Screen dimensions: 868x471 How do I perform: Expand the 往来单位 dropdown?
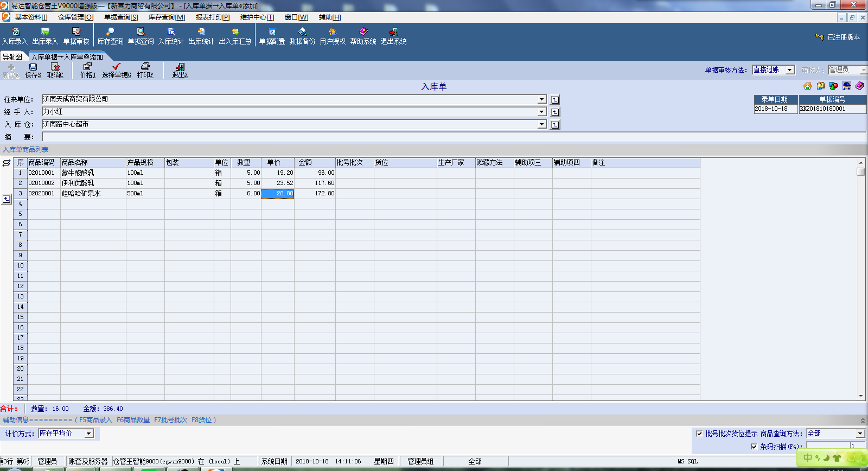pos(541,99)
